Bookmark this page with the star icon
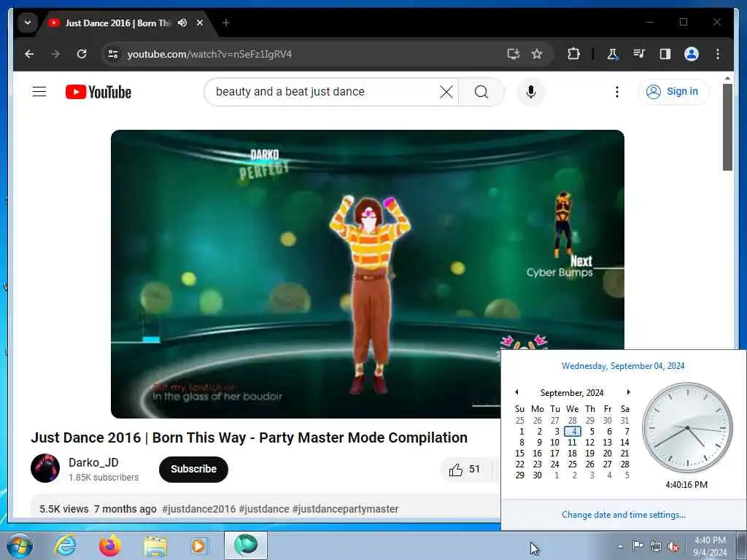This screenshot has width=747, height=560. click(x=537, y=54)
